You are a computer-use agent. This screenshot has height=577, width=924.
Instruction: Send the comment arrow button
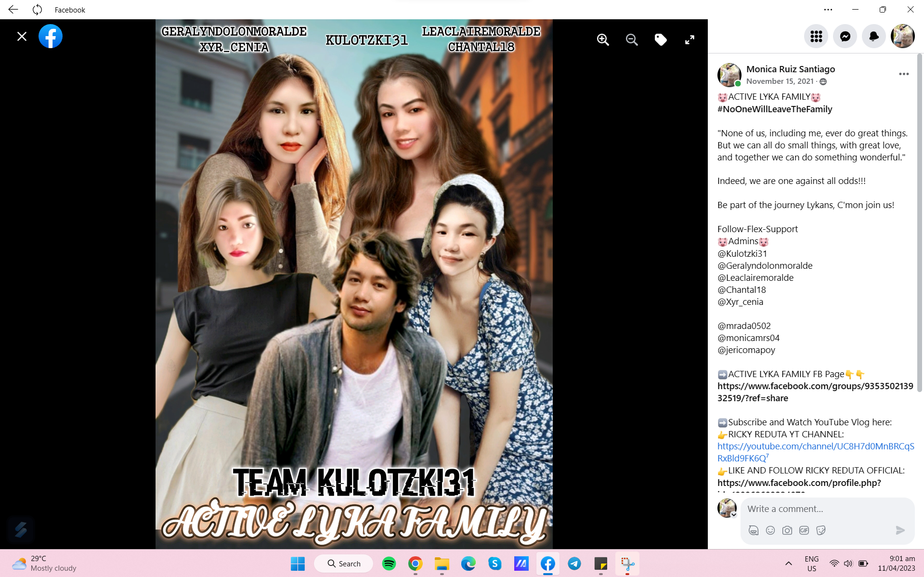[900, 530]
